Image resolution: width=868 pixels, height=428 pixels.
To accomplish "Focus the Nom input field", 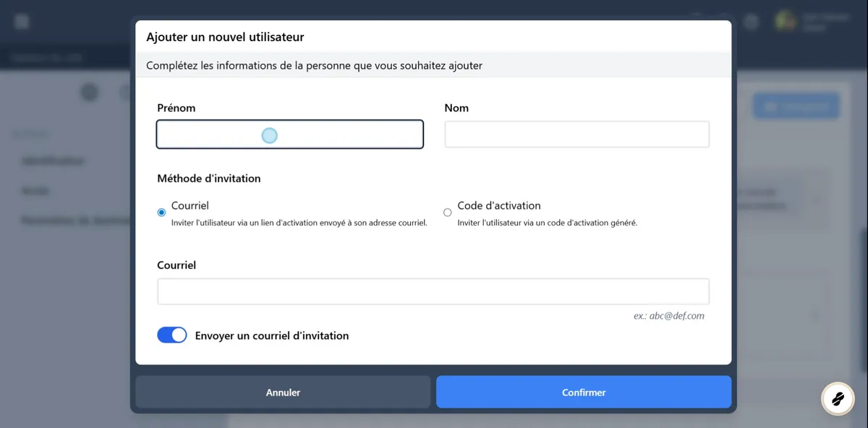I will (x=576, y=134).
